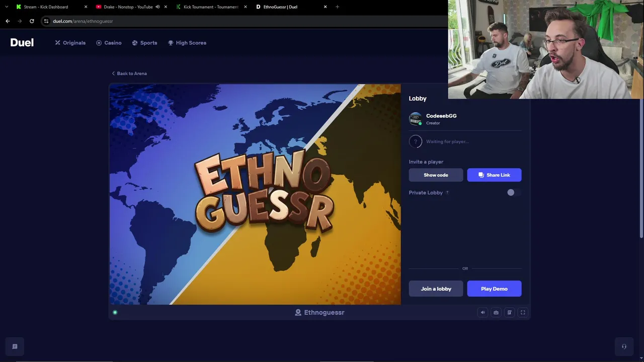Click the address bar URL field
This screenshot has width=644, height=362.
[244, 21]
